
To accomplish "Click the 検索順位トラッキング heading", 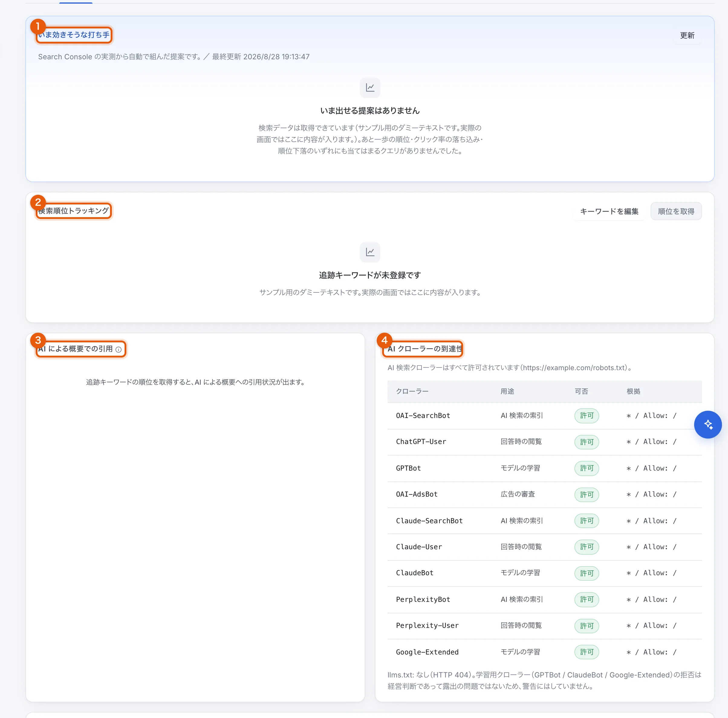I will tap(73, 211).
